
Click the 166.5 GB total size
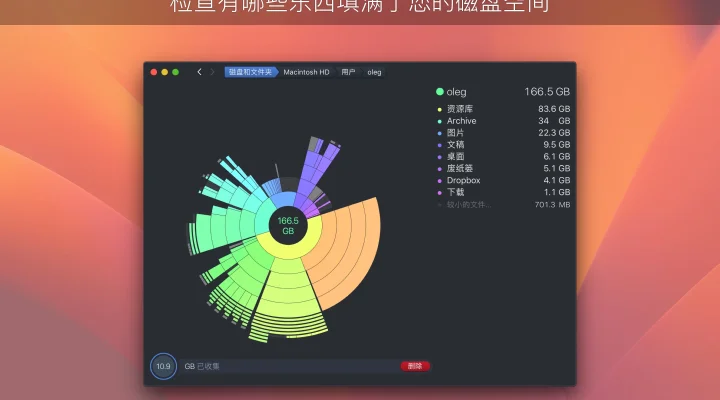[x=547, y=92]
